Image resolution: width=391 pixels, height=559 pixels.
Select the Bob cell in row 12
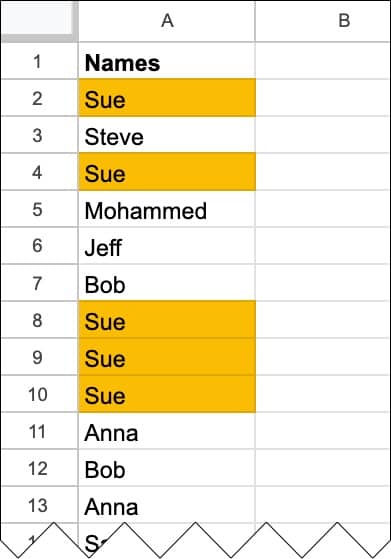tap(167, 468)
